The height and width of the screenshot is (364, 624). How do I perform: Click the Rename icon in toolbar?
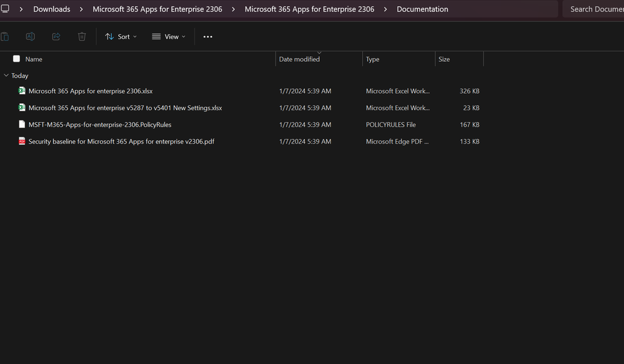coord(30,37)
